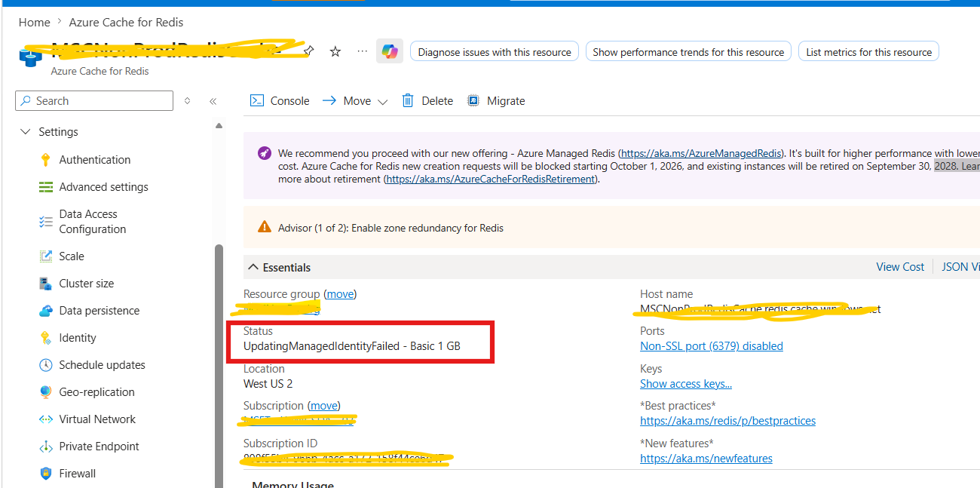The height and width of the screenshot is (488, 980).
Task: Click the Delete toolbar command
Action: pyautogui.click(x=427, y=100)
